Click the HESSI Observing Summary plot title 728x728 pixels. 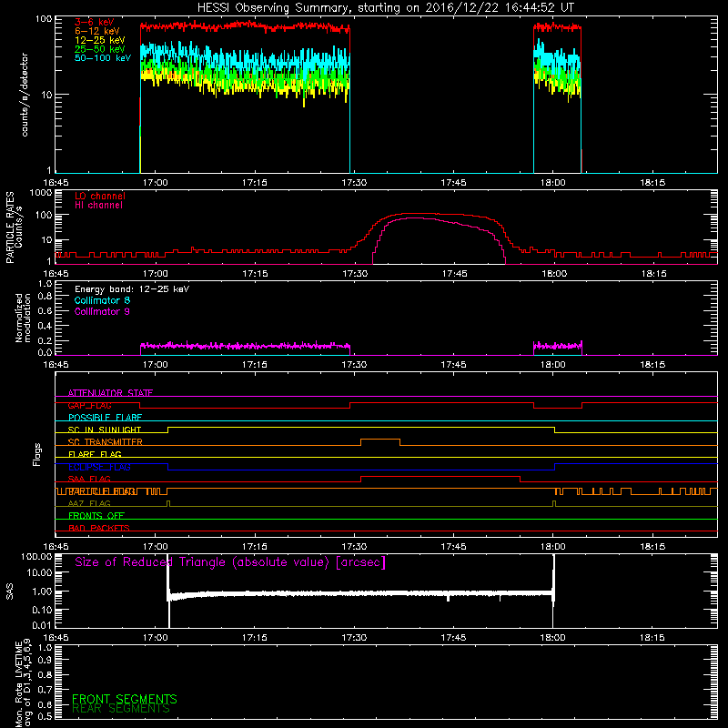click(386, 8)
